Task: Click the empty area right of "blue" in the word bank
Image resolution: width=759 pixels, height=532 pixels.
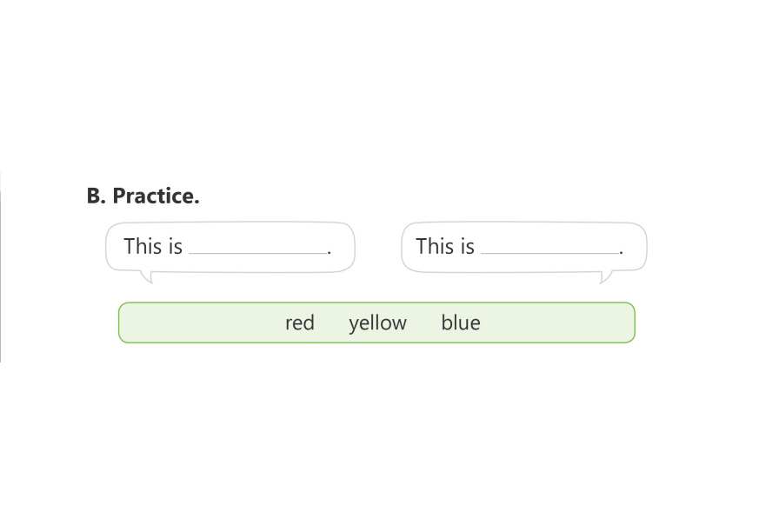Action: (556, 323)
